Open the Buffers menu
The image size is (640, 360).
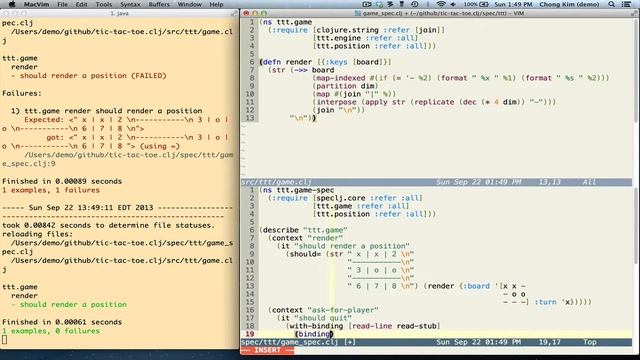159,4
